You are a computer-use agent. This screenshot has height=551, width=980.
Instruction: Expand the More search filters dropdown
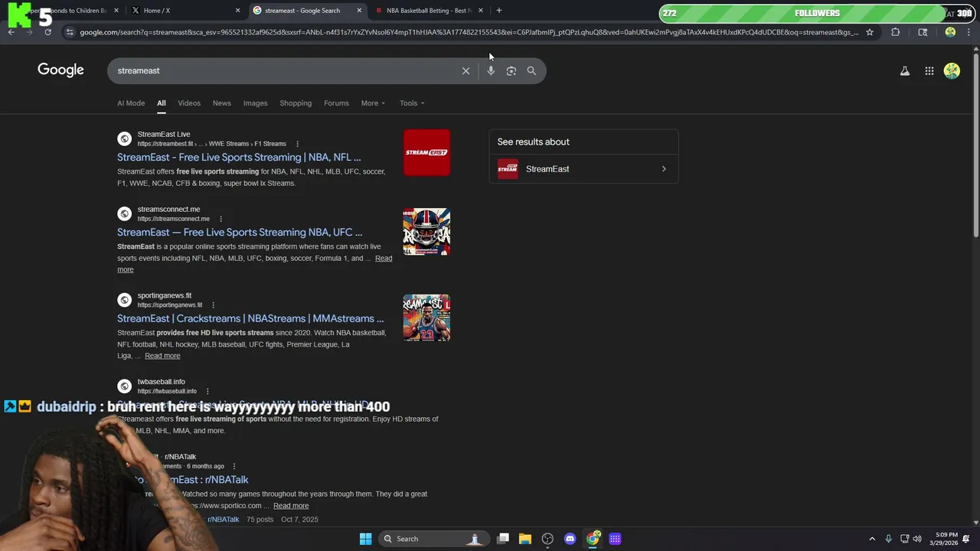(373, 103)
